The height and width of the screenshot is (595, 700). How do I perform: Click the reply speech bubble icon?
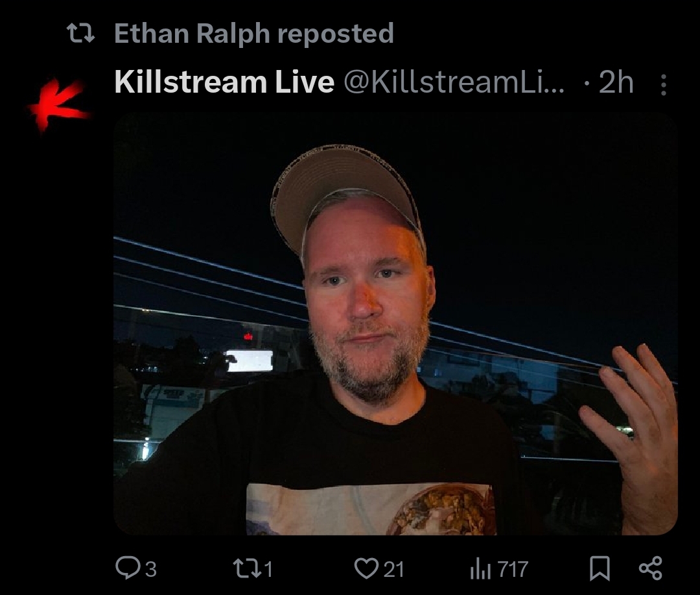[x=128, y=568]
